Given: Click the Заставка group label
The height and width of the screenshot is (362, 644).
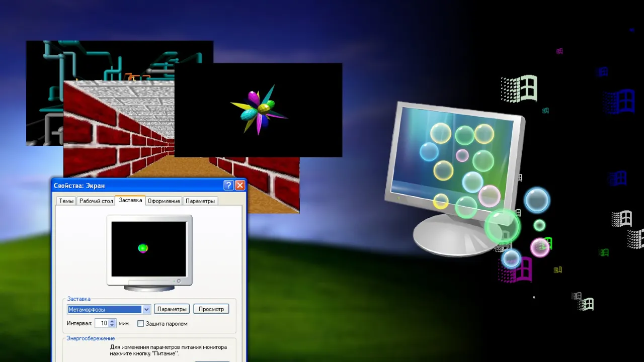Looking at the screenshot, I should (x=78, y=299).
